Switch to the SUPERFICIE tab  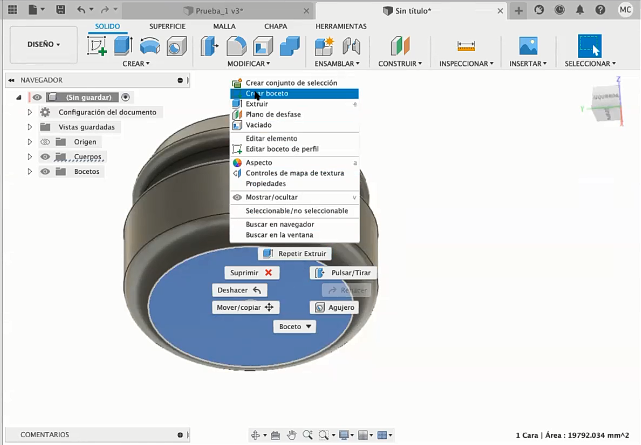(x=167, y=26)
